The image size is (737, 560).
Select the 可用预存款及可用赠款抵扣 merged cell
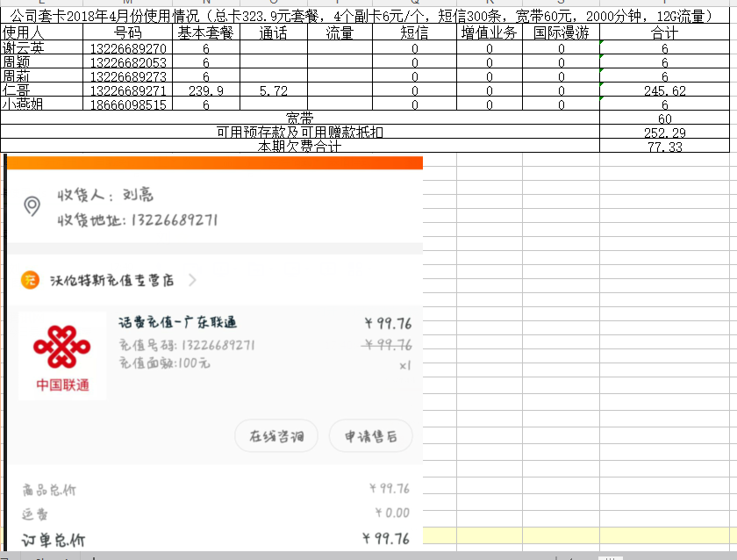tap(299, 133)
